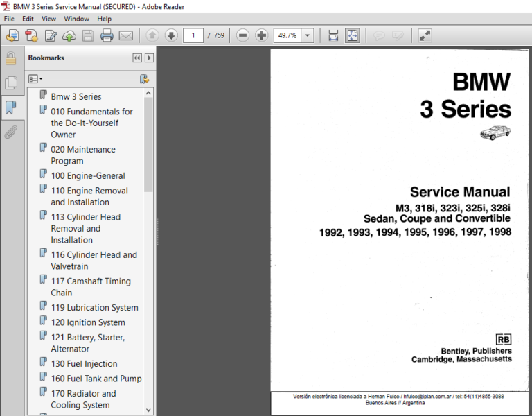Collapse the Bookmarks panel double-arrow

click(x=137, y=58)
